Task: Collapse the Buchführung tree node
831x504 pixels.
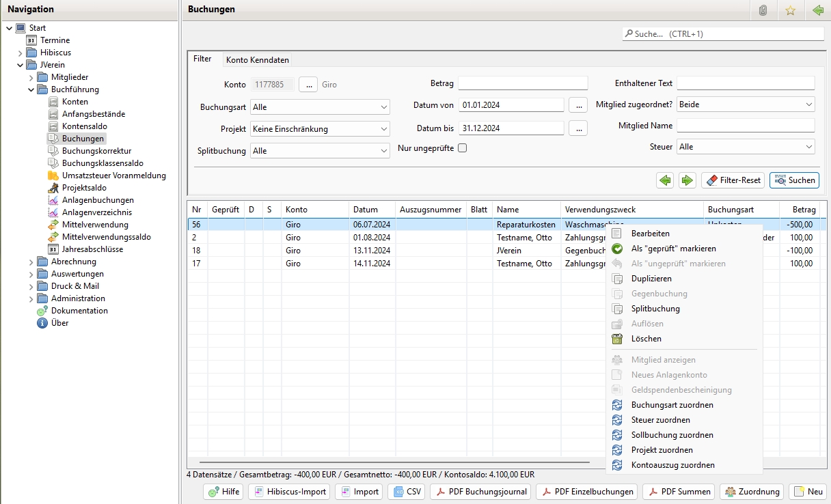Action: click(31, 90)
